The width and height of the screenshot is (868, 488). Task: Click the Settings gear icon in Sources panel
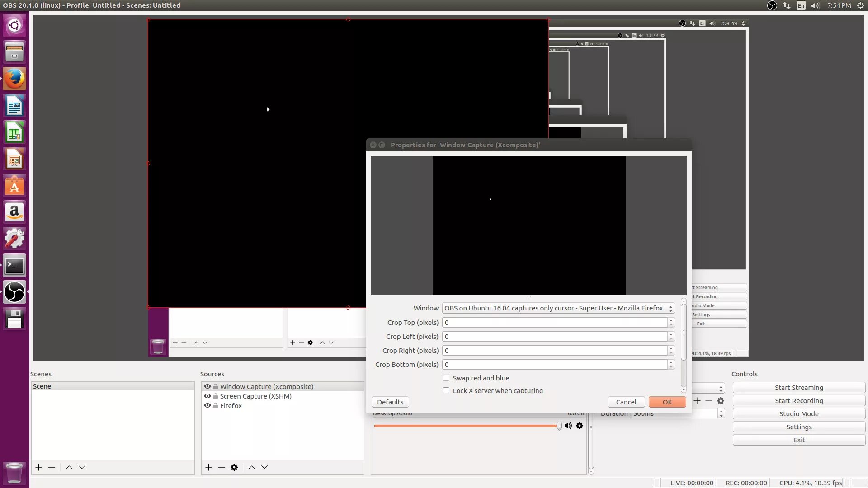coord(234,467)
